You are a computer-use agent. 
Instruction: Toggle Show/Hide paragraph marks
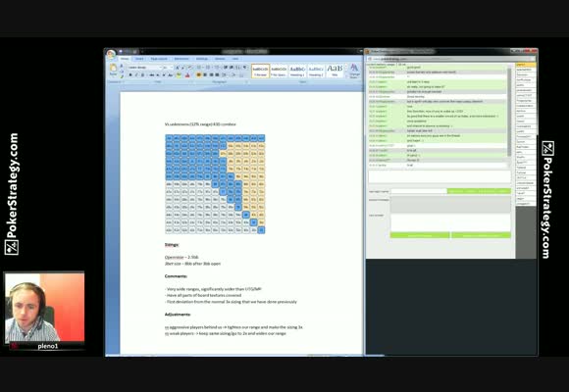coord(244,68)
